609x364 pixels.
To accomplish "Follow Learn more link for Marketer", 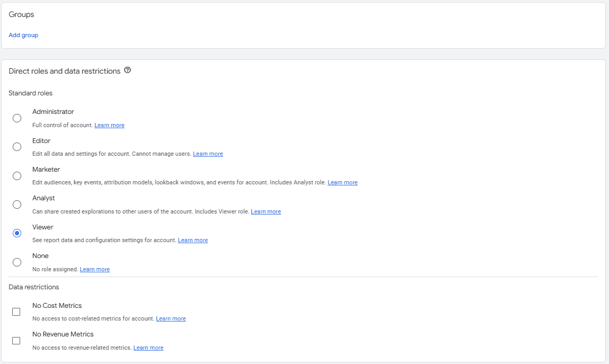I will (x=343, y=182).
